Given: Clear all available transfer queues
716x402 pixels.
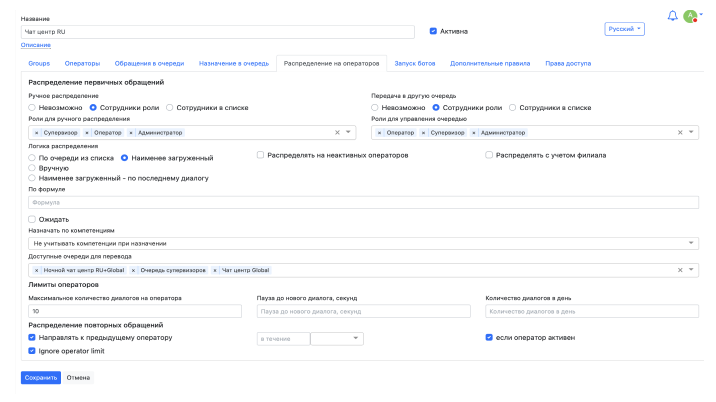Looking at the screenshot, I should [x=680, y=270].
